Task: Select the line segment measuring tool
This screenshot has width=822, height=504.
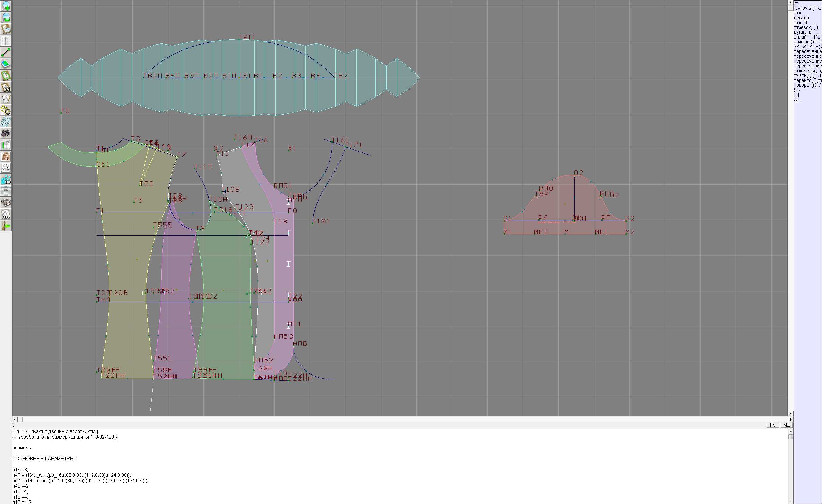Action: click(x=6, y=52)
